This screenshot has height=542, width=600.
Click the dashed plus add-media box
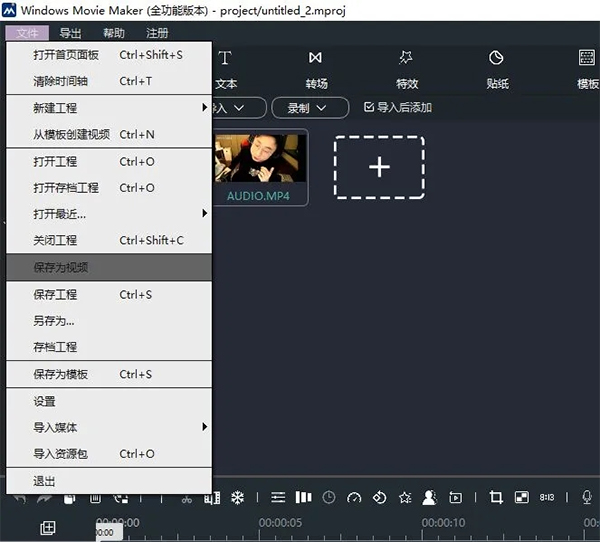point(379,168)
